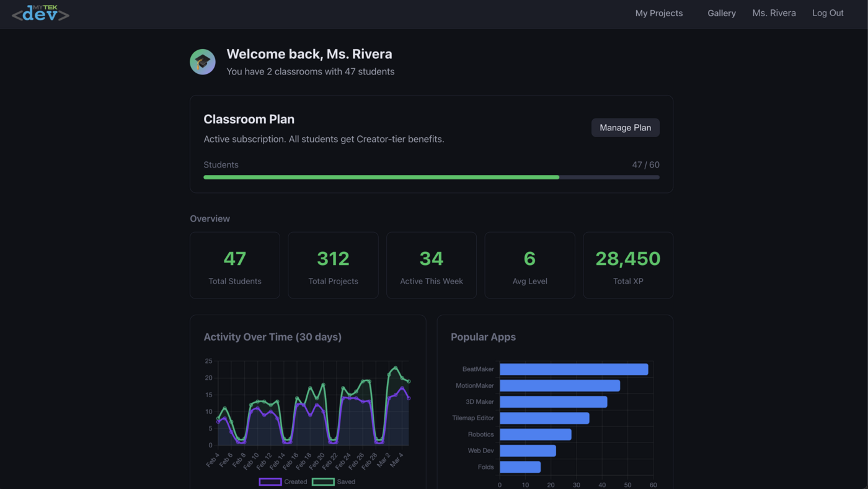The image size is (868, 489).
Task: Click the Active This Week card
Action: (x=431, y=265)
